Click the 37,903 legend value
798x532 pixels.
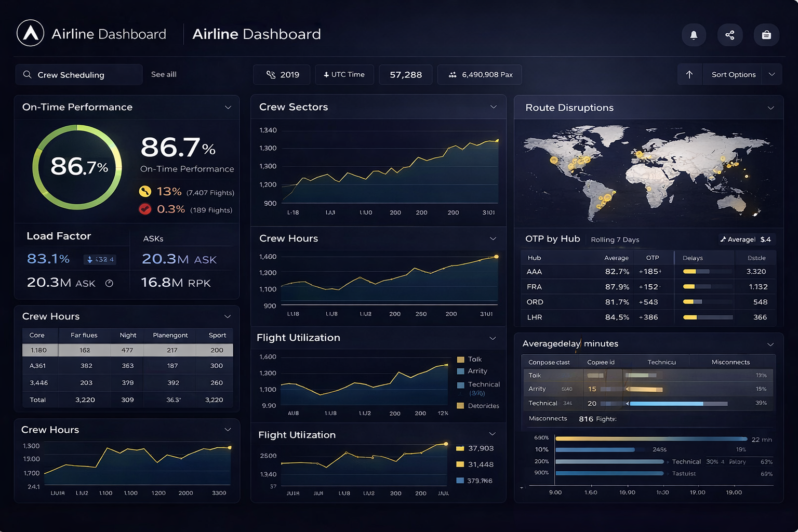(x=481, y=448)
